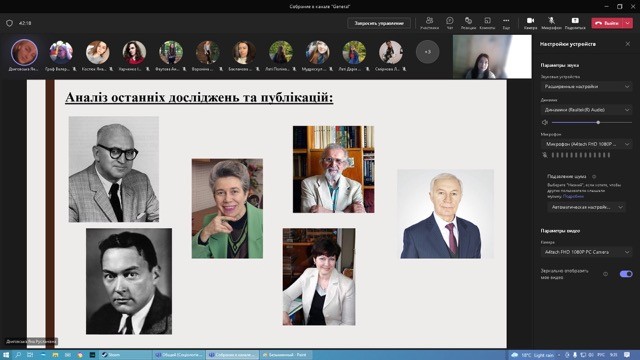Click the speaker volume icon

pyautogui.click(x=544, y=122)
